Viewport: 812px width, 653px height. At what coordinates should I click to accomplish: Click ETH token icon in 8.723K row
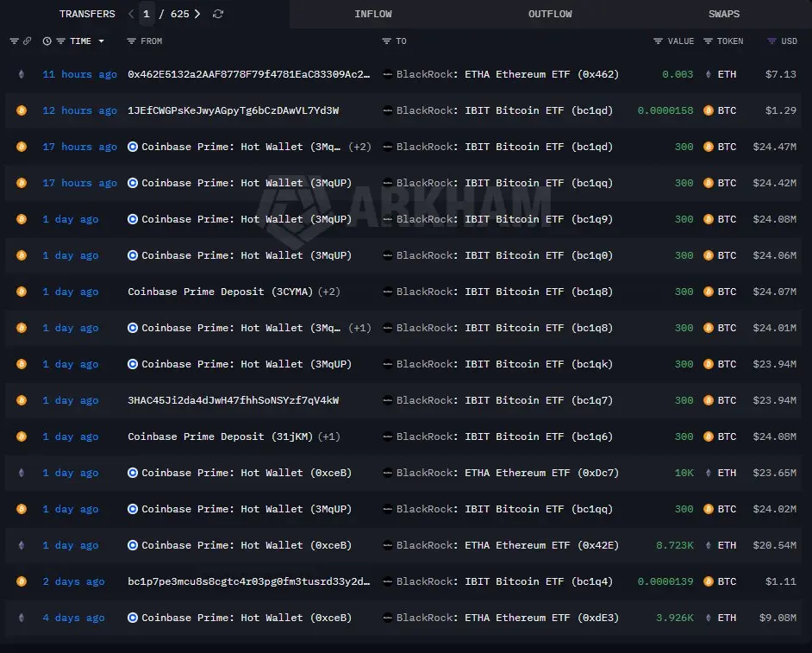pos(708,545)
